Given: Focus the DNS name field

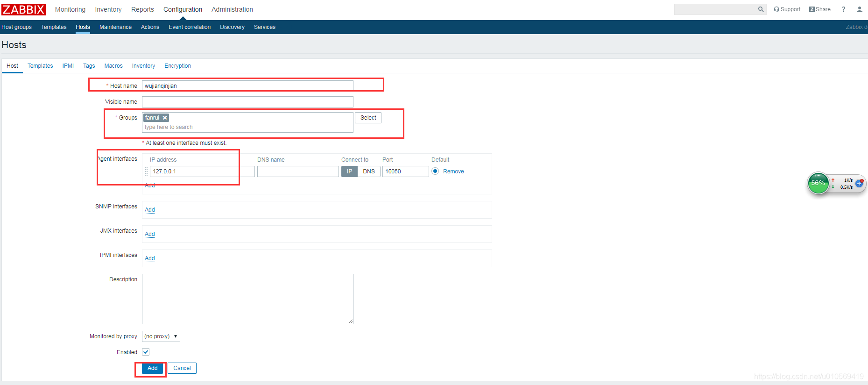Looking at the screenshot, I should pyautogui.click(x=298, y=171).
